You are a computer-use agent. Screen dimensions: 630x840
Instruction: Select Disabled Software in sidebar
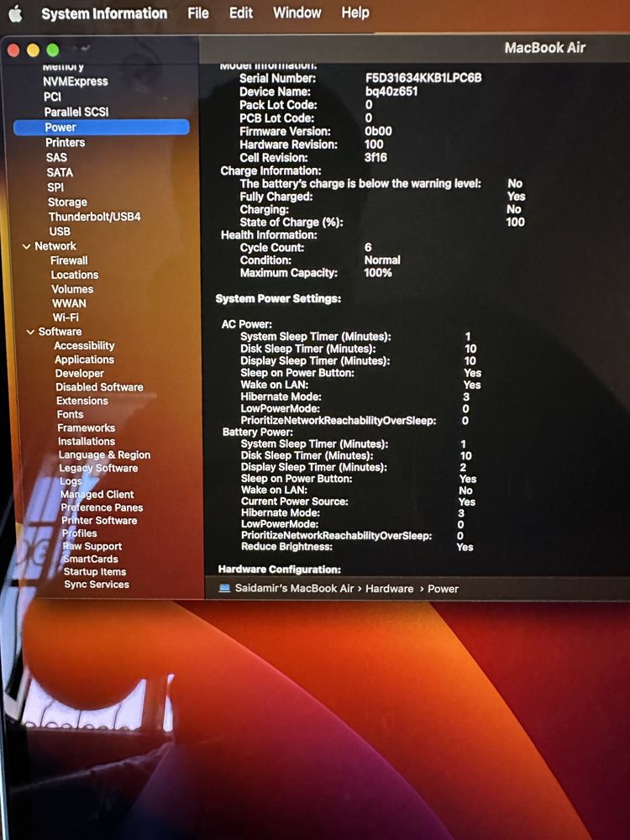click(x=100, y=387)
